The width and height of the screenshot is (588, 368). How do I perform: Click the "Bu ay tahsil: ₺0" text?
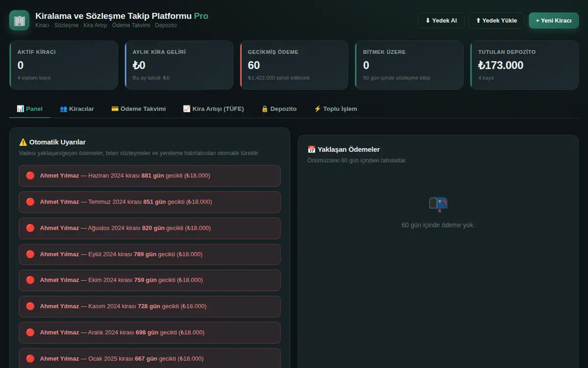151,78
